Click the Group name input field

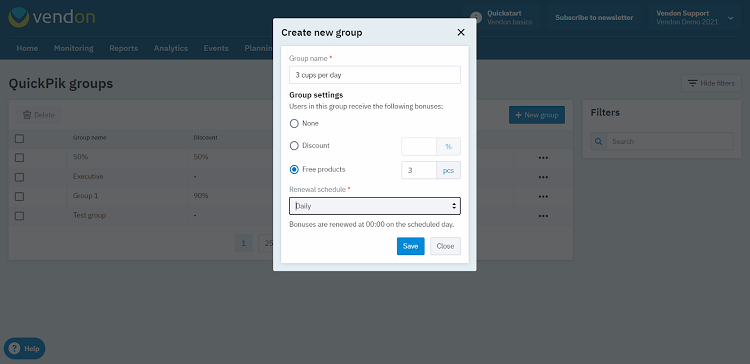click(375, 75)
